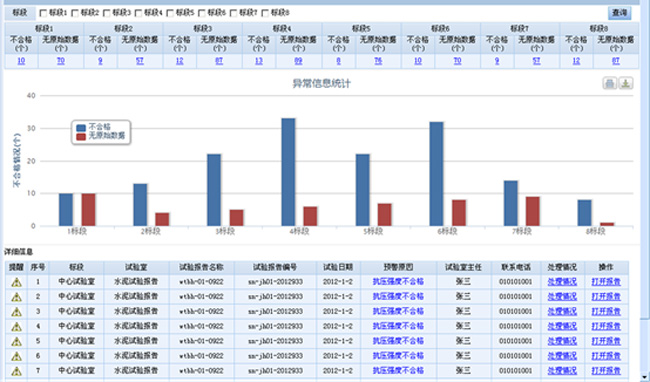
Task: Click the blue bar for 8标段
Action: [585, 213]
